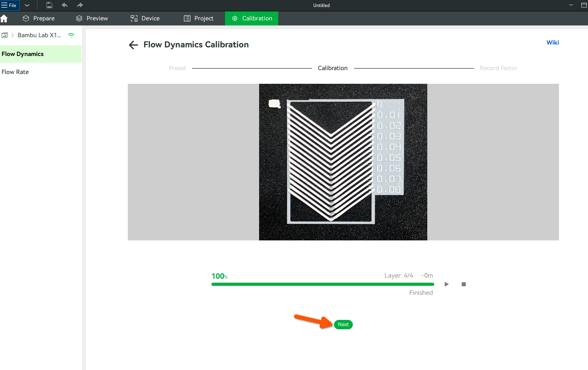This screenshot has width=588, height=370.
Task: Click the undo arrow icon
Action: (x=65, y=5)
